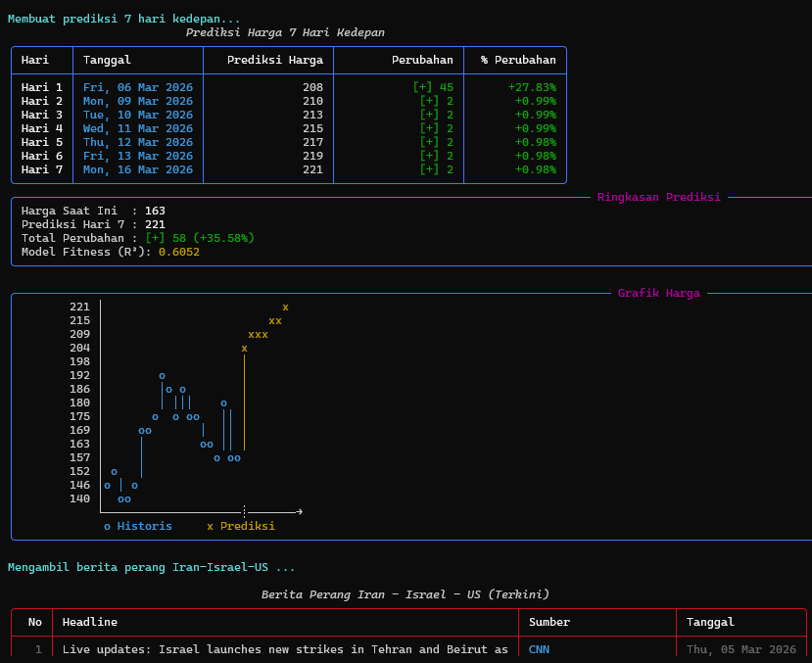Click the date Fri, 06 Mar 2026
812x663 pixels.
[138, 87]
